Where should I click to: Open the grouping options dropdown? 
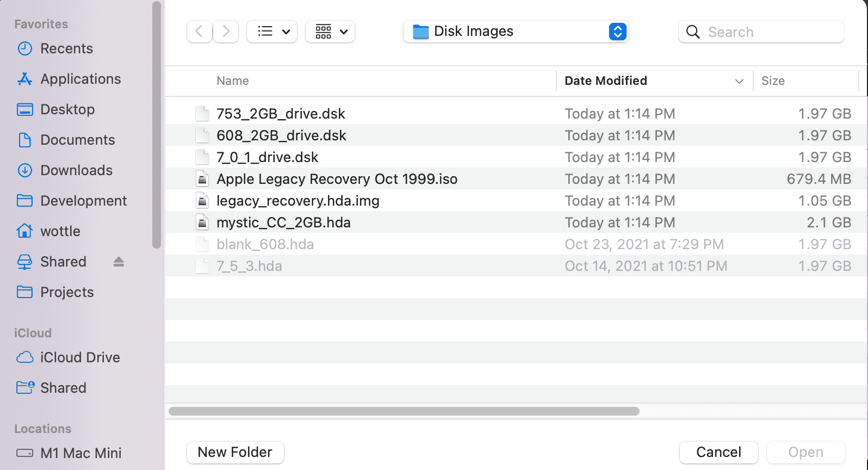click(x=330, y=32)
